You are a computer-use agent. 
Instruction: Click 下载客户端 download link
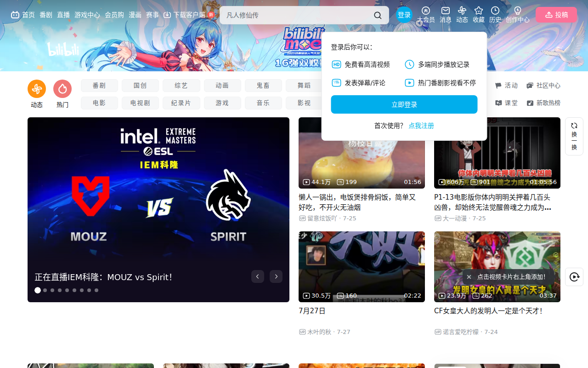pos(185,15)
